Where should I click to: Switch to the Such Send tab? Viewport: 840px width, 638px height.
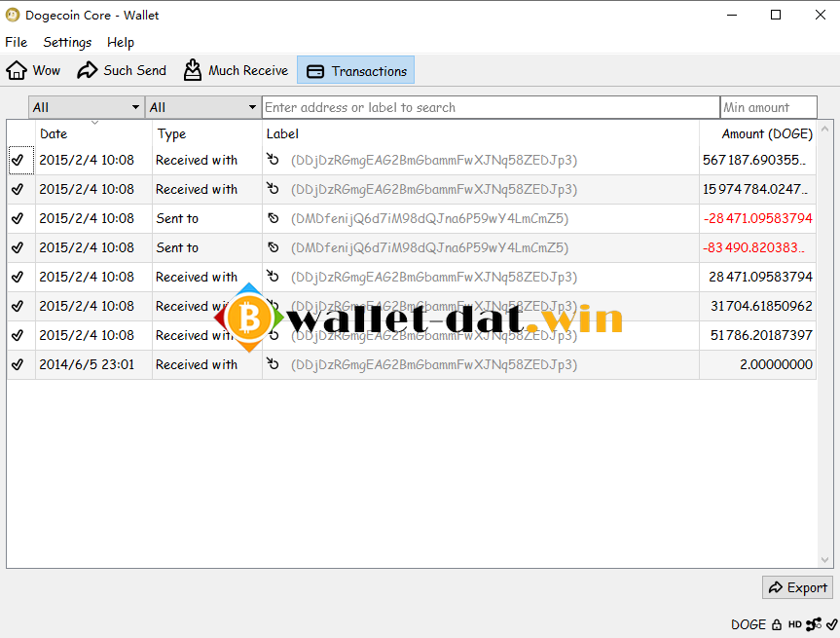point(122,70)
